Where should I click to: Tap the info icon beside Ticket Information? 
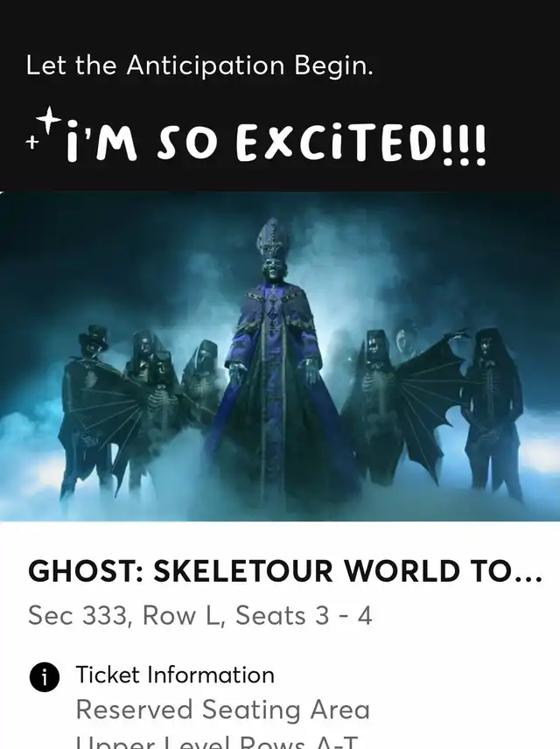click(x=45, y=677)
